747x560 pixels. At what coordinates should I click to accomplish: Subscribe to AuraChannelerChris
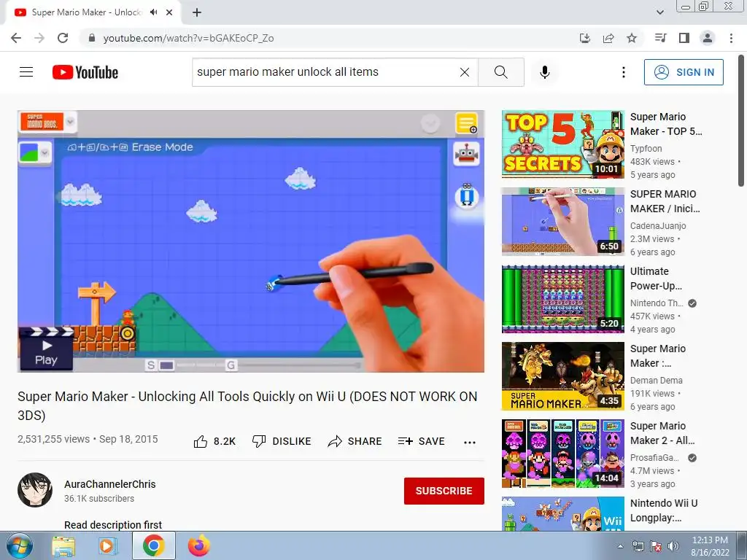[444, 491]
